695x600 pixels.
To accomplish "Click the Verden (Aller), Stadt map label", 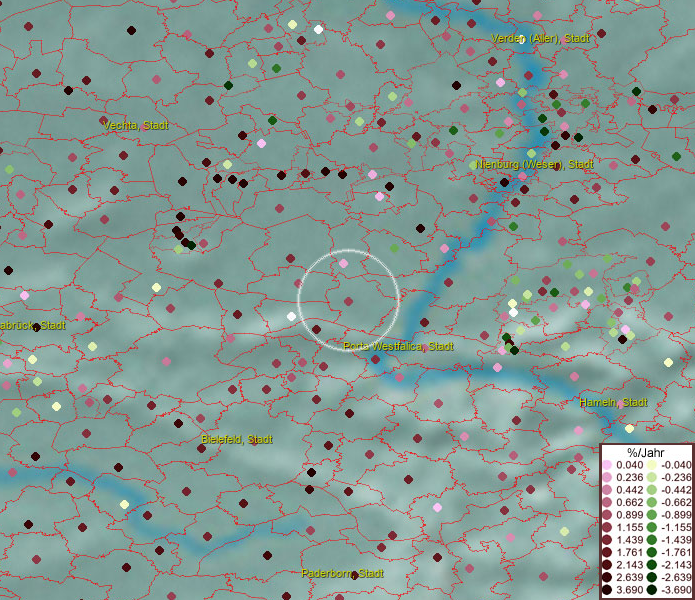I will coord(540,39).
